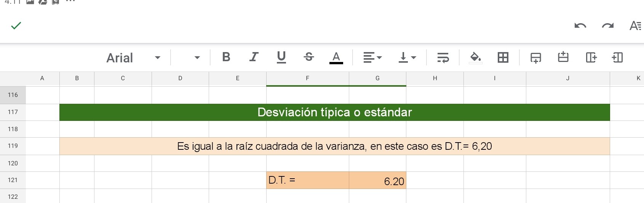This screenshot has width=644, height=203.
Task: Open the cell borders tool
Action: tap(503, 57)
